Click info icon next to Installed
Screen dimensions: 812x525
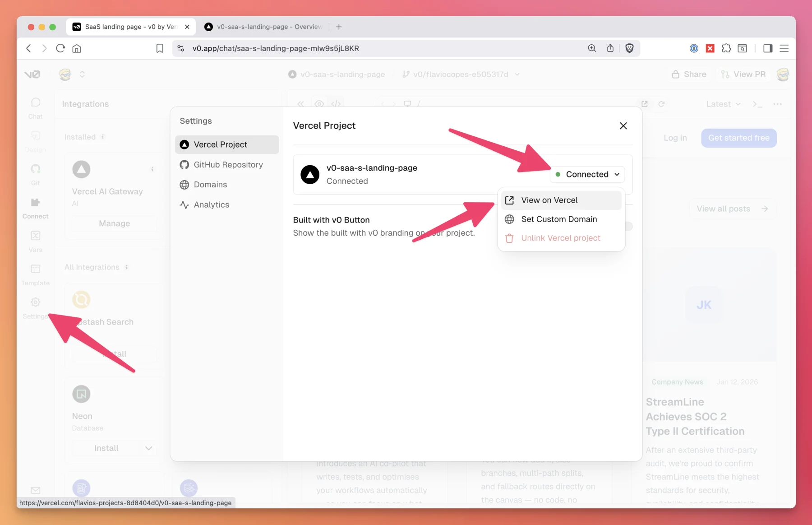[103, 137]
